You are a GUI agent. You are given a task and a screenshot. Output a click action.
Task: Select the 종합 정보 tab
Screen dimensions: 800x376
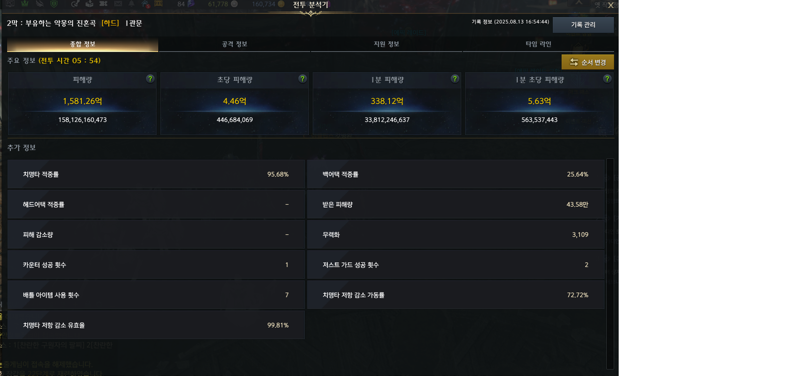pyautogui.click(x=83, y=44)
